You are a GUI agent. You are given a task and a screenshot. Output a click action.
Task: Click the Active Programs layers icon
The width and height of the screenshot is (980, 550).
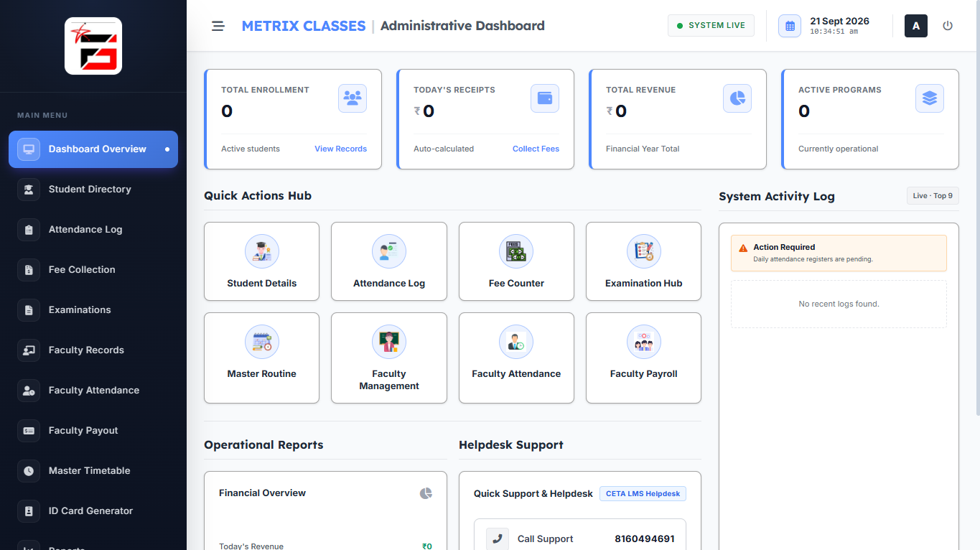(930, 98)
